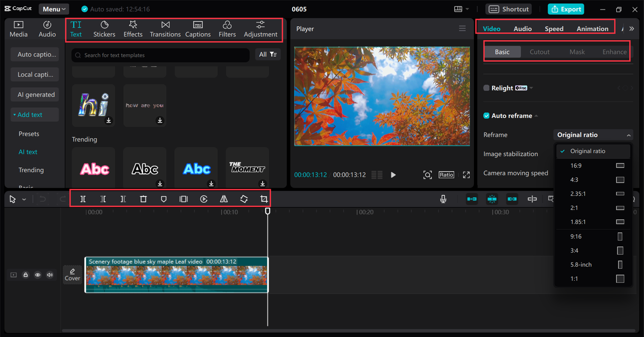Click the player fullscreen icon

tap(466, 175)
